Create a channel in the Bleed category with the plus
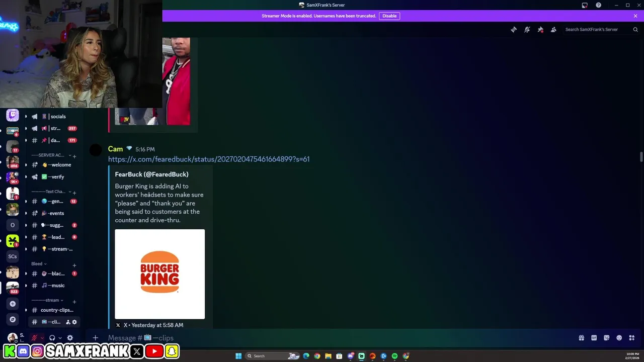644x362 pixels. pyautogui.click(x=74, y=265)
